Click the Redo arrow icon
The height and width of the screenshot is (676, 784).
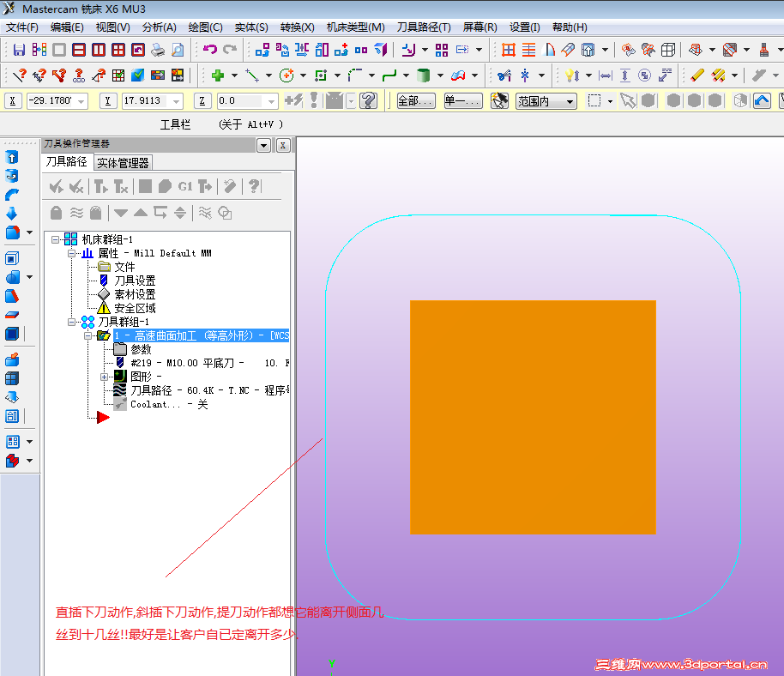[230, 50]
